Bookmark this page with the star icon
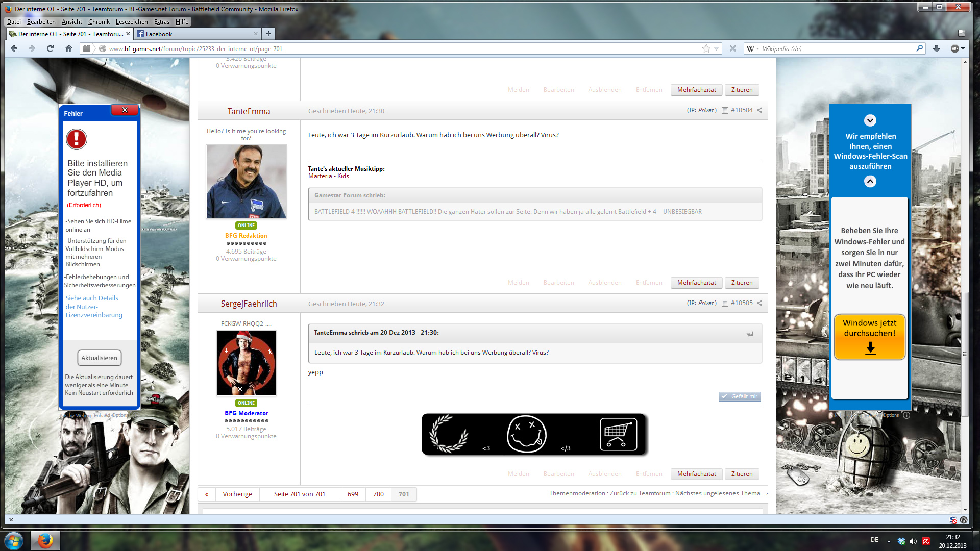The image size is (980, 551). pyautogui.click(x=706, y=48)
